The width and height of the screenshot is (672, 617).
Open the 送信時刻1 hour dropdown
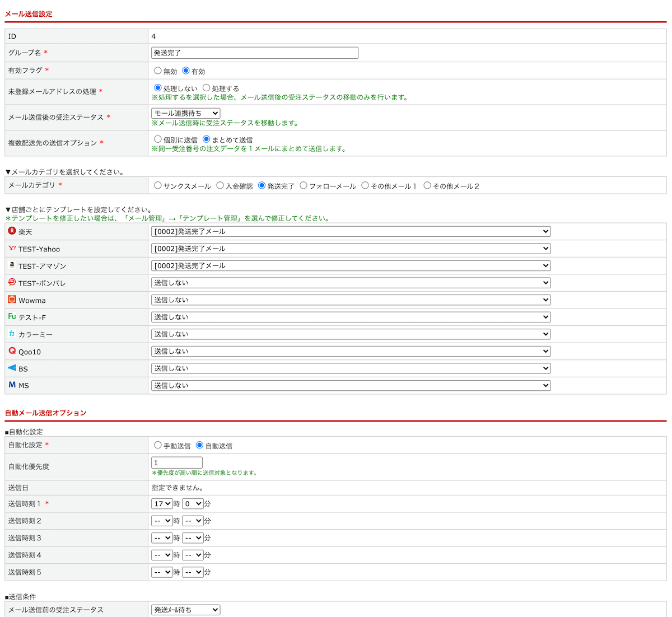[x=162, y=504]
